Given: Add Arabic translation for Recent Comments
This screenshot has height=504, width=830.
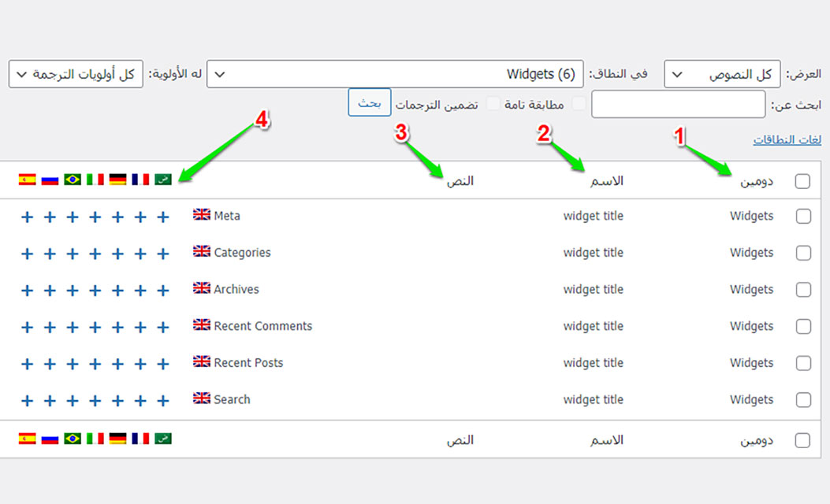Looking at the screenshot, I should pos(163,327).
